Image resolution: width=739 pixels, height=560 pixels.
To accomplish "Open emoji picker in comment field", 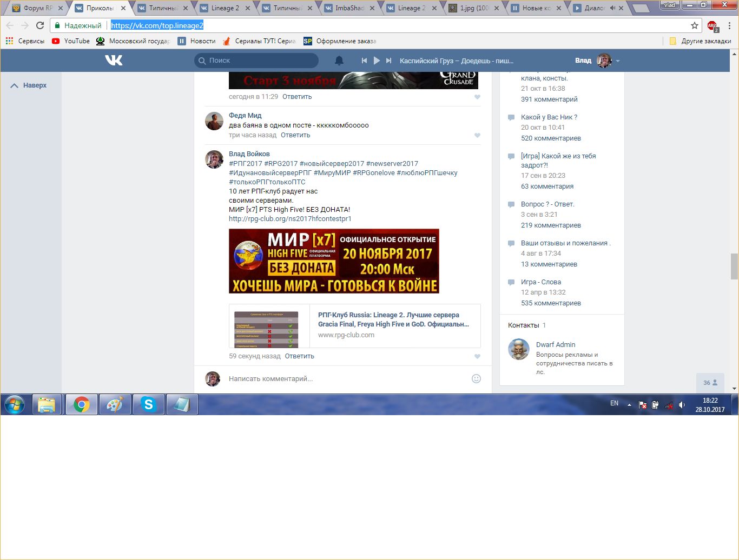I will pos(476,379).
